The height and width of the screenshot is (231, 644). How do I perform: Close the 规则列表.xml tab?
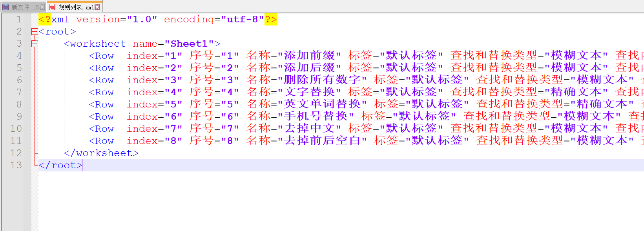pos(97,7)
